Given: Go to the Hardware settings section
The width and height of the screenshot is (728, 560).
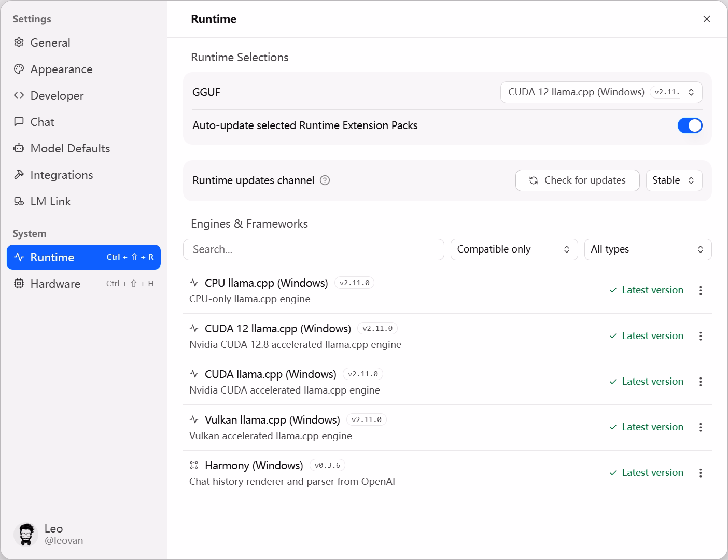Looking at the screenshot, I should [x=55, y=284].
